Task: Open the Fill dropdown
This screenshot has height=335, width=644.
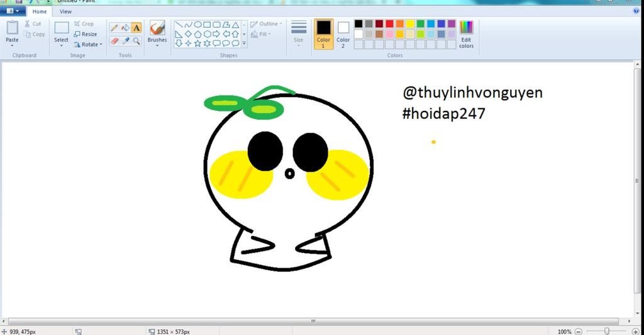Action: coord(261,34)
